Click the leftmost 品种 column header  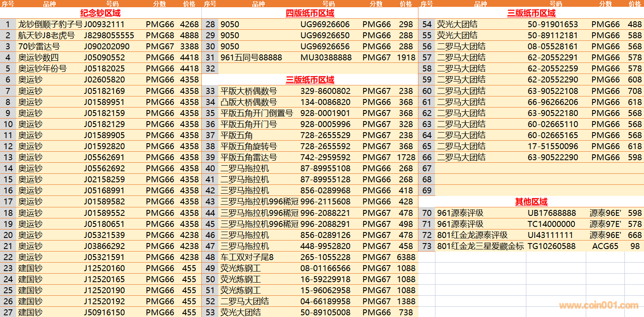click(49, 4)
